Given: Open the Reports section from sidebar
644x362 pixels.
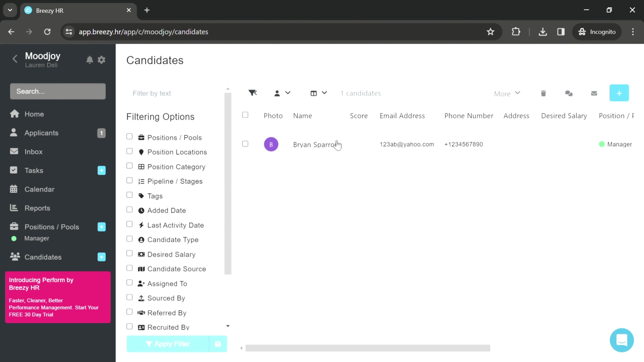Looking at the screenshot, I should point(37,208).
